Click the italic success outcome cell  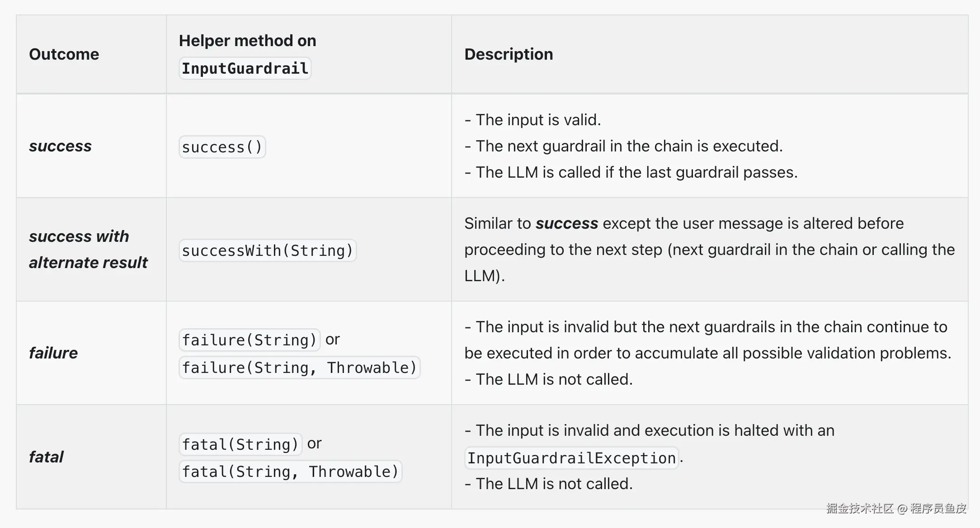tap(60, 146)
